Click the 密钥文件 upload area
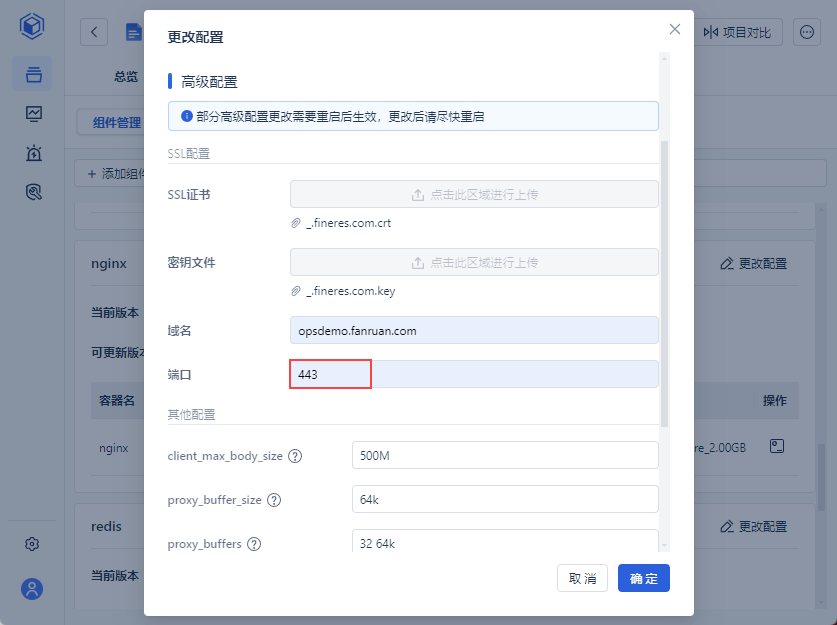This screenshot has height=625, width=837. pos(474,262)
